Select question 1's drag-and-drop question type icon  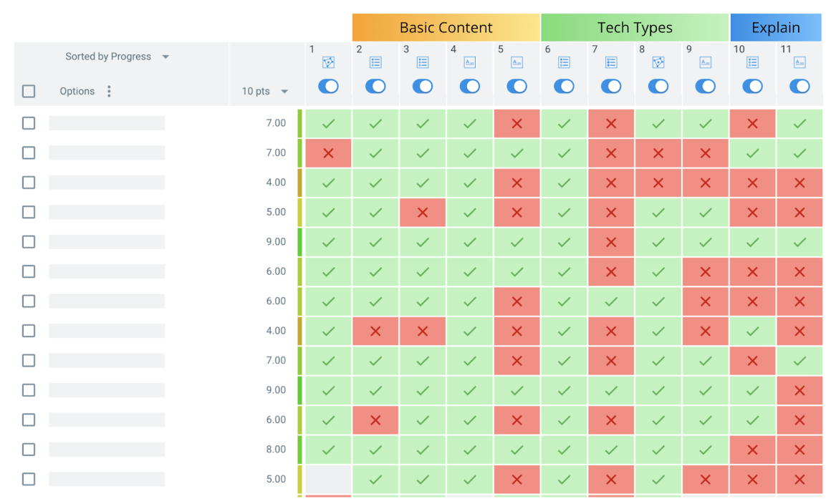(x=328, y=62)
